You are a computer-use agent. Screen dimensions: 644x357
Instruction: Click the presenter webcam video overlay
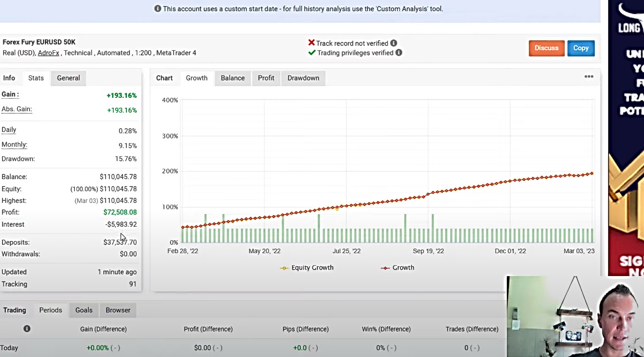[575, 316]
